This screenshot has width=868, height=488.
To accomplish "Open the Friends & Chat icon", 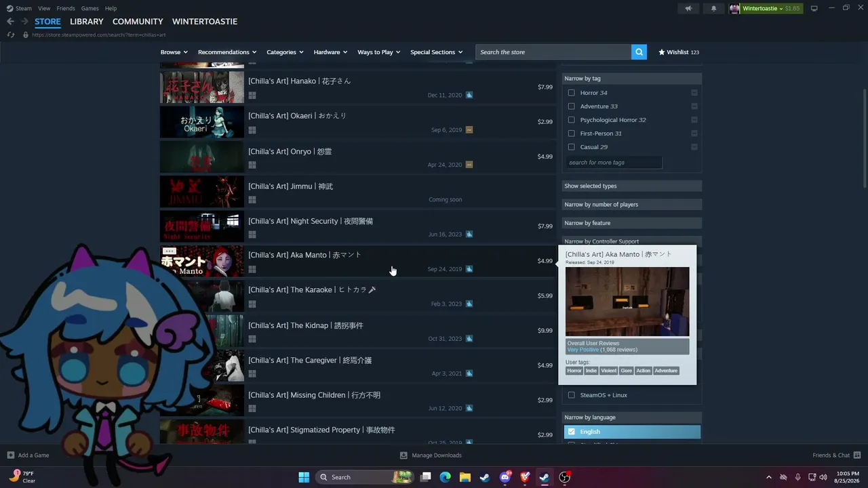I will (x=857, y=455).
